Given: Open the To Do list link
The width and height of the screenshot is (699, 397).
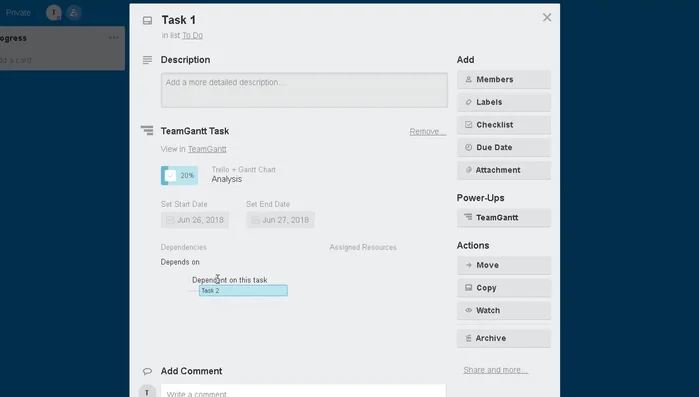Looking at the screenshot, I should [192, 35].
